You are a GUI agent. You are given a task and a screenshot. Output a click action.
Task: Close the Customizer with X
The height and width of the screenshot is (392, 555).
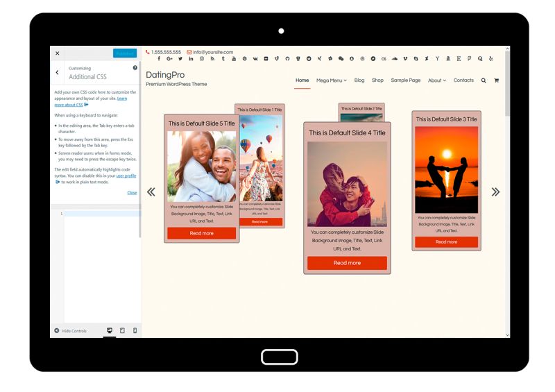(x=58, y=53)
